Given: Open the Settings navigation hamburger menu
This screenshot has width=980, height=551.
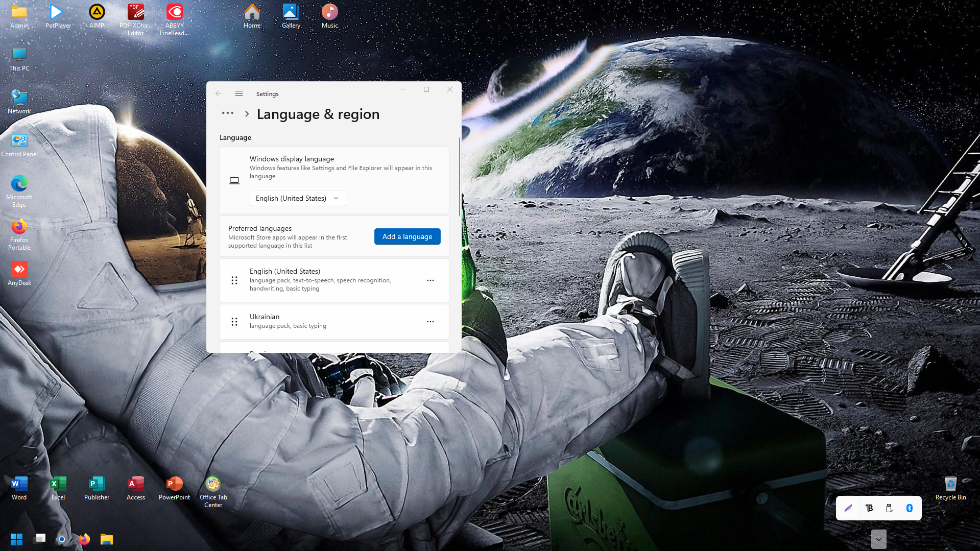Looking at the screenshot, I should click(x=238, y=93).
